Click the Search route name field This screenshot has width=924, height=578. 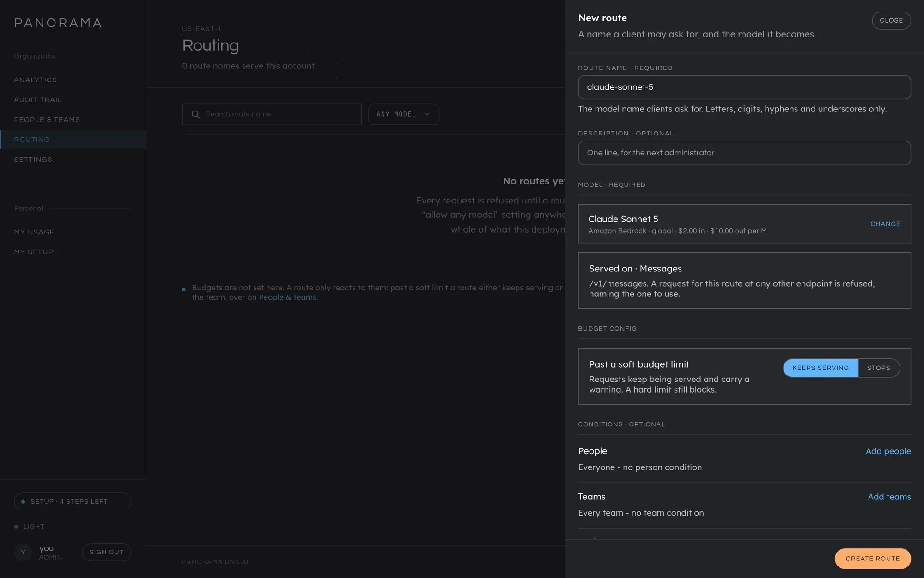coord(272,114)
